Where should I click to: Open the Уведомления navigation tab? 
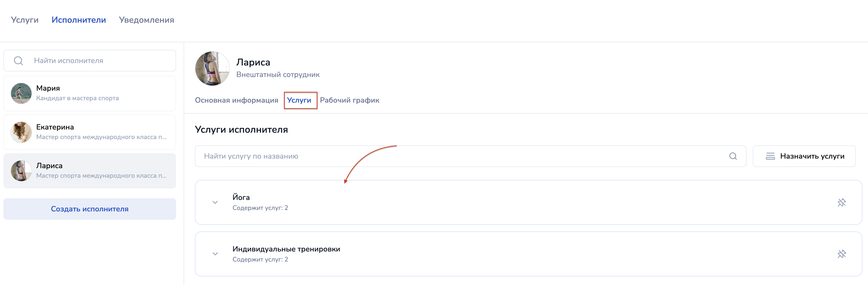[146, 20]
